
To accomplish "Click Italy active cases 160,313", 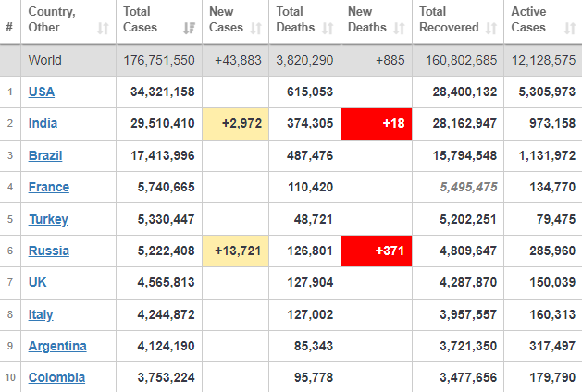I will [552, 314].
